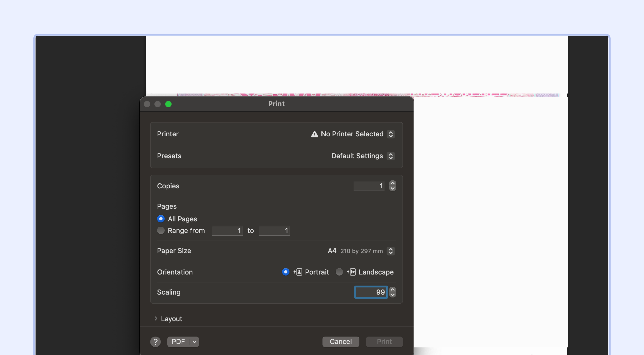The image size is (644, 355).
Task: Click the Portrait orientation icon
Action: click(298, 272)
